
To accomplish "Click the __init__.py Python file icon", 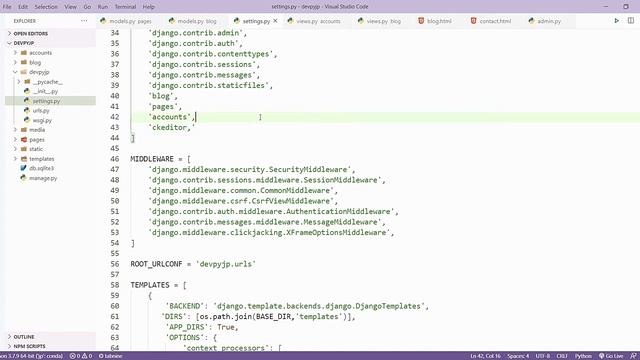I will [27, 91].
